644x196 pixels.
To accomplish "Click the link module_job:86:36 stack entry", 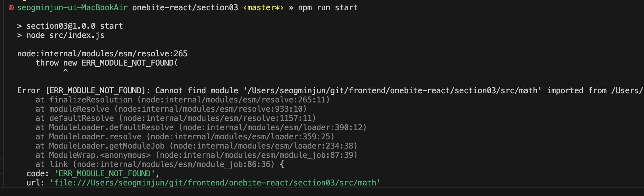I will point(155,164).
